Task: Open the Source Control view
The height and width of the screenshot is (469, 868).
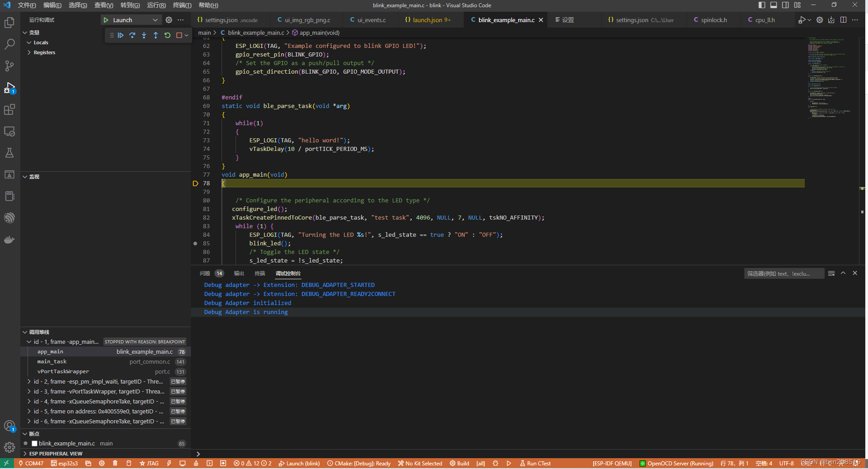Action: tap(9, 66)
